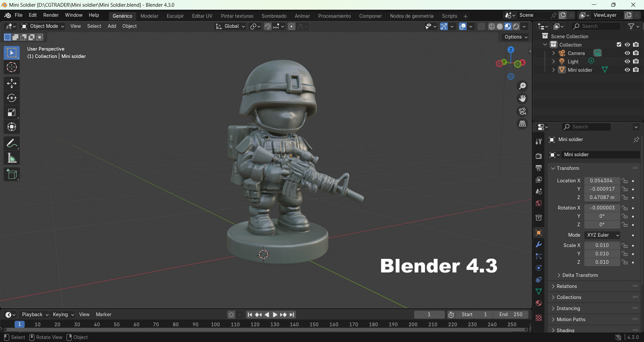The height and width of the screenshot is (342, 644).
Task: Select the Scale tool
Action: tap(12, 113)
